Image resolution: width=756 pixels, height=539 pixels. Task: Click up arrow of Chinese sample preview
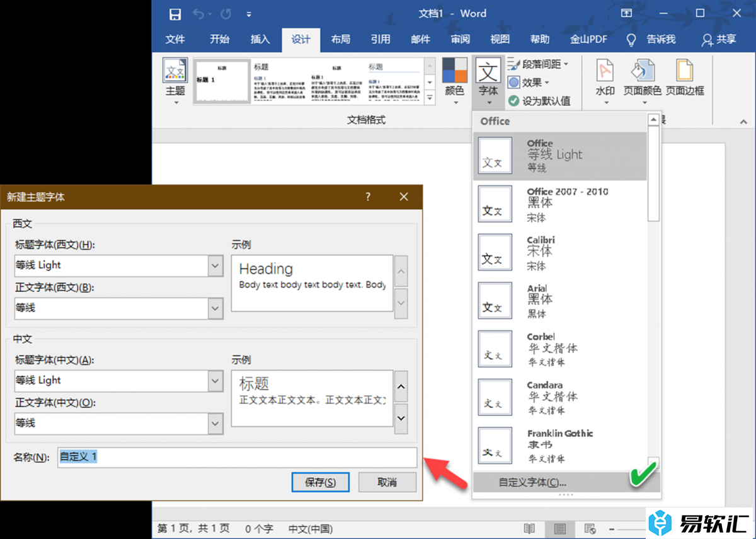401,386
